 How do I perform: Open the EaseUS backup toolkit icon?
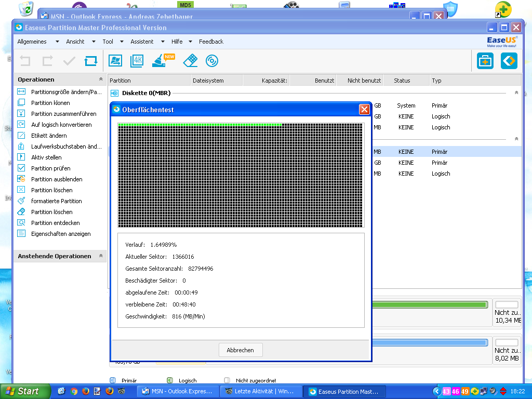[x=485, y=61]
